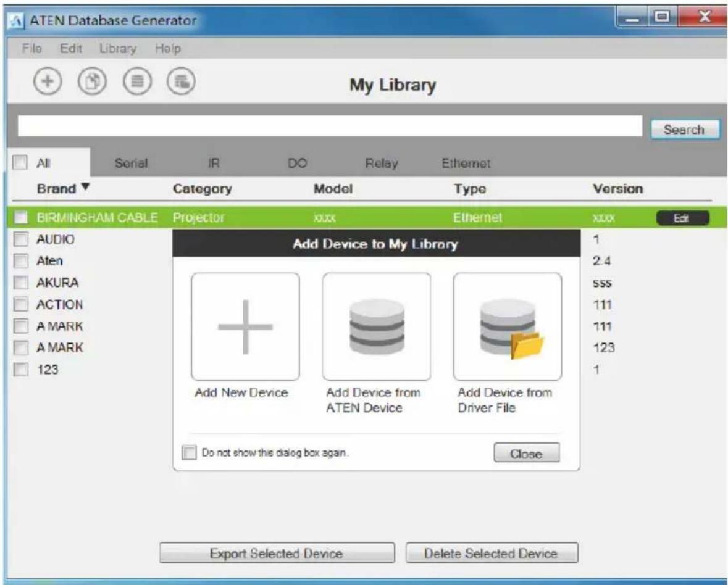728x585 pixels.
Task: Click the add device plus toolbar icon
Action: [48, 81]
